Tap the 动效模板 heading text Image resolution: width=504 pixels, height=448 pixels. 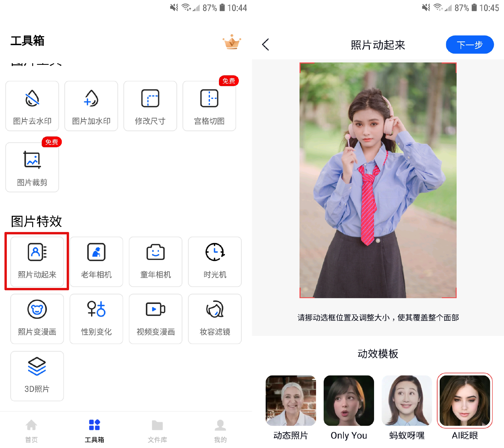(378, 354)
